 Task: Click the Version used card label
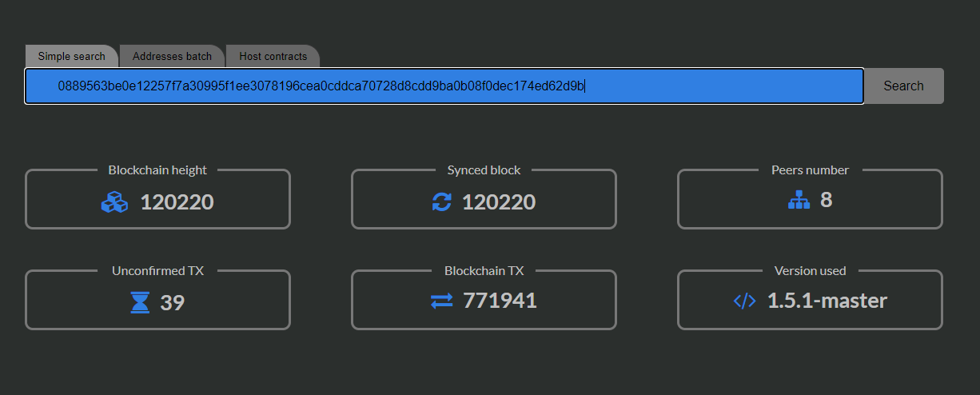coord(810,271)
